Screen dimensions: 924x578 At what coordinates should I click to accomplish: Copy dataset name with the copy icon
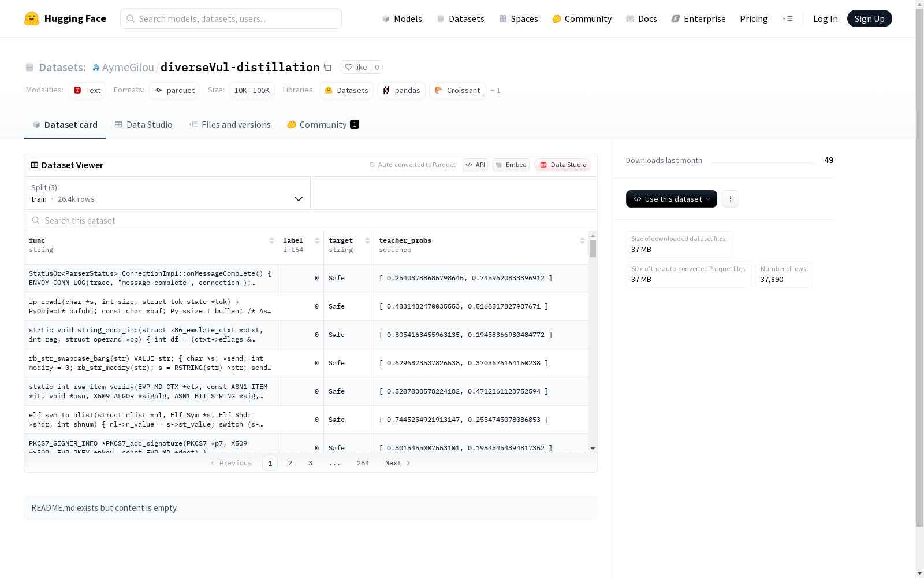click(327, 67)
